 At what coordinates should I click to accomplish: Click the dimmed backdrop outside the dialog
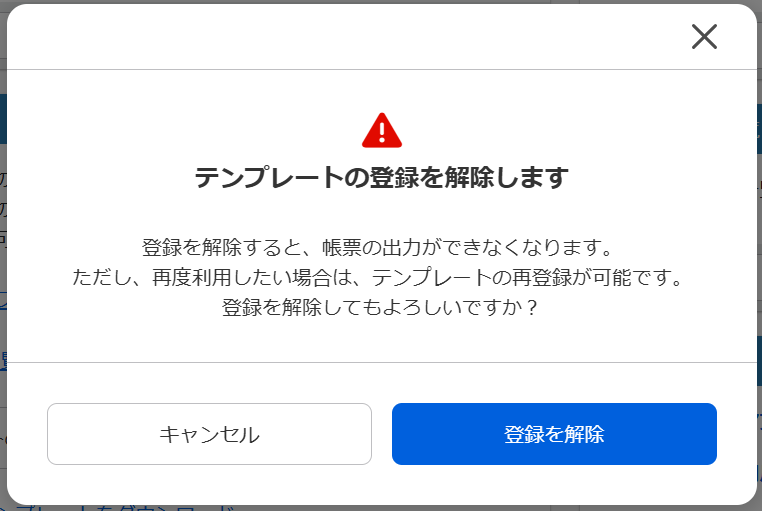coord(3,272)
